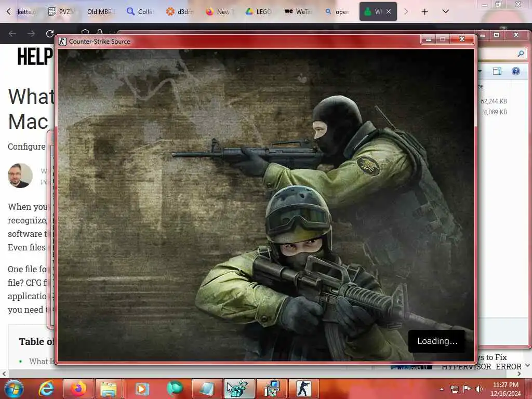Switch to the WeTransfer browser tab
The width and height of the screenshot is (532, 399).
coord(298,12)
